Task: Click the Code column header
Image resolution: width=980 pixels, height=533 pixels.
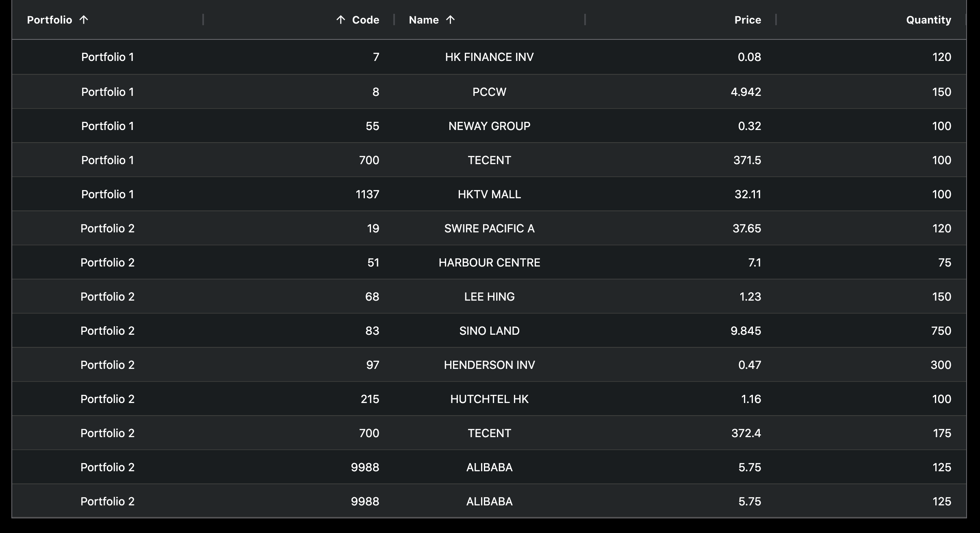Action: click(365, 19)
